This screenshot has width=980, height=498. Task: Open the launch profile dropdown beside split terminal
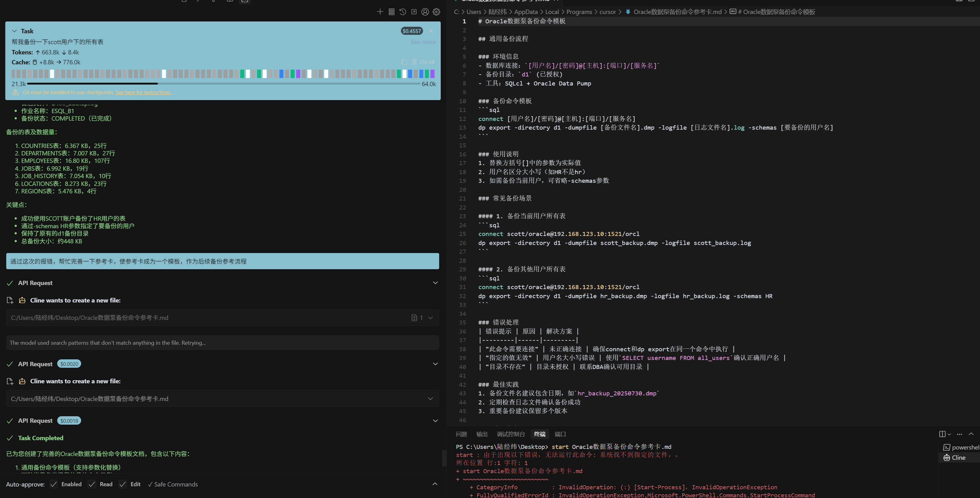(949, 434)
